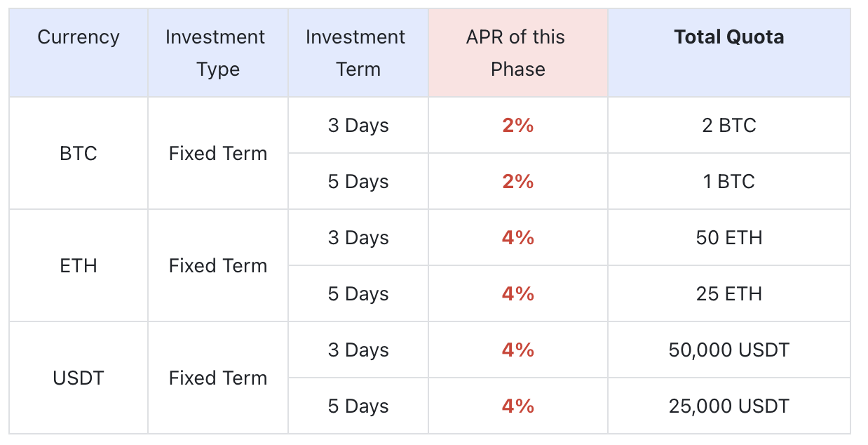Click the Investment Term column header
The width and height of the screenshot is (868, 445).
click(x=358, y=53)
